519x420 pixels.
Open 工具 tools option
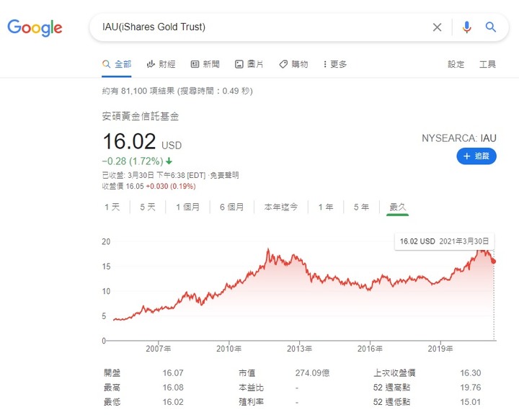[x=487, y=64]
